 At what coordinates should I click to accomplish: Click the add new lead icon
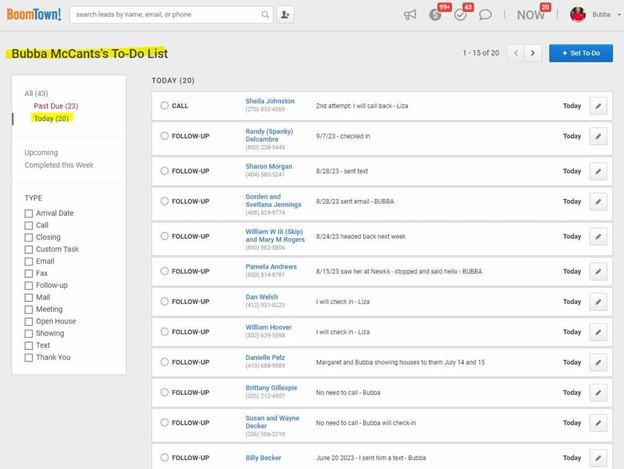pos(285,15)
